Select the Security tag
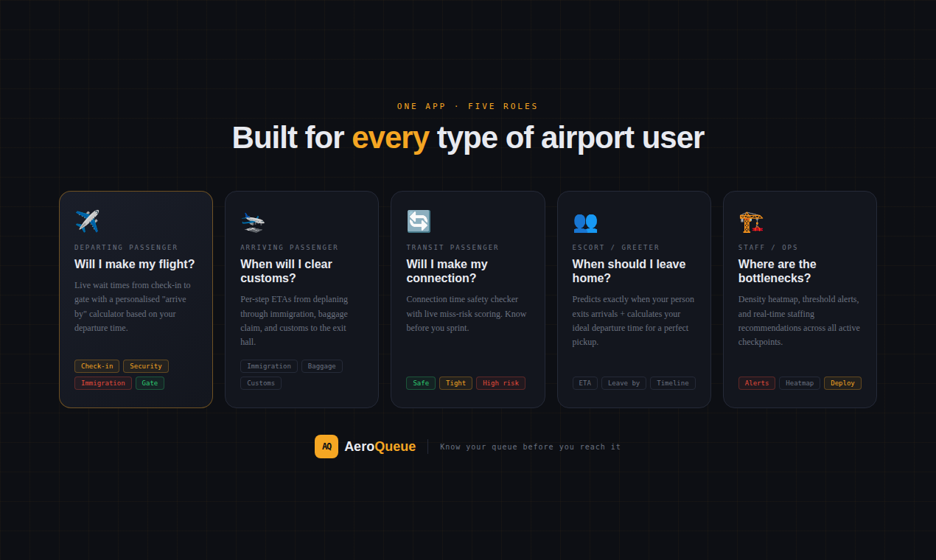The image size is (936, 560). (x=146, y=366)
